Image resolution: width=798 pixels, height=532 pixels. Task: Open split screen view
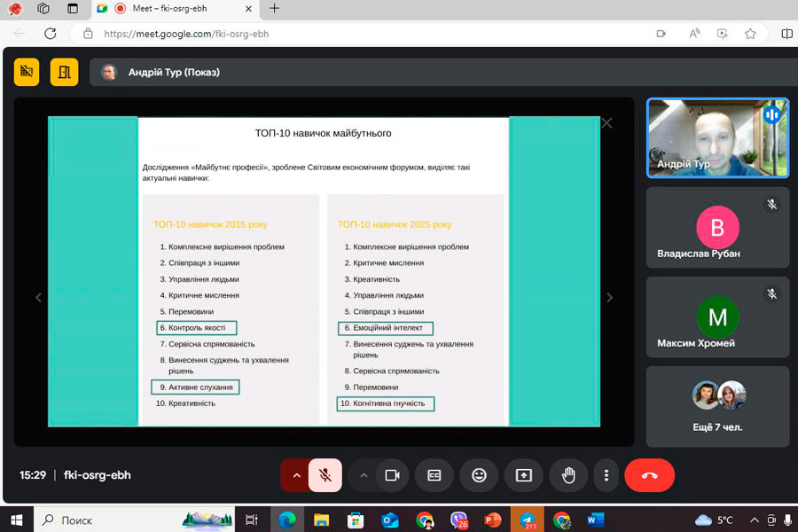pos(786,34)
